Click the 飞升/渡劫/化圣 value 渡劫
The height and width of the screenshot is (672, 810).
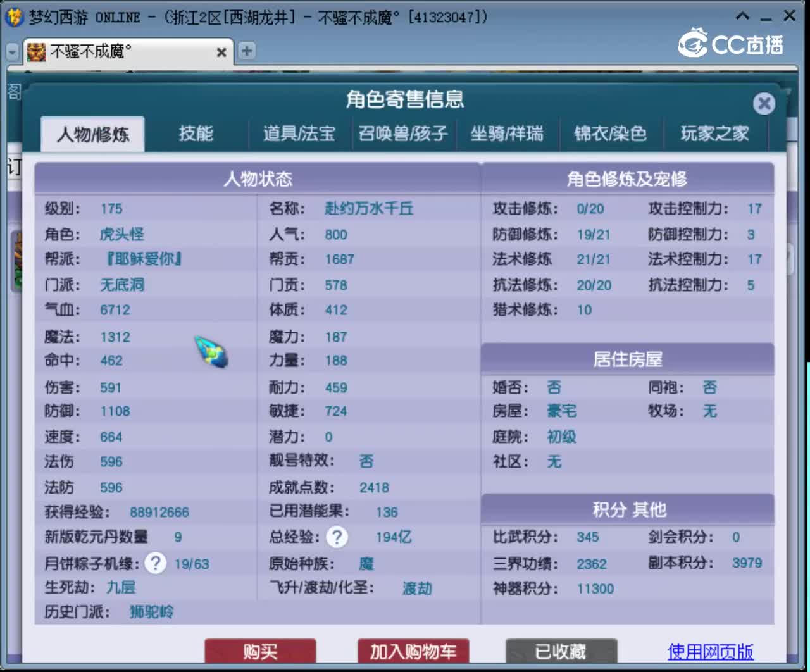[x=418, y=588]
